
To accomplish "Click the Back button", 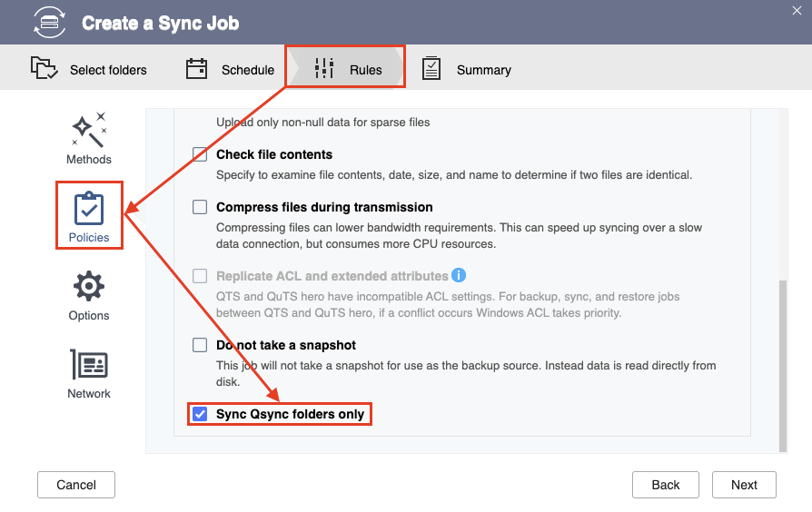I will (x=666, y=485).
